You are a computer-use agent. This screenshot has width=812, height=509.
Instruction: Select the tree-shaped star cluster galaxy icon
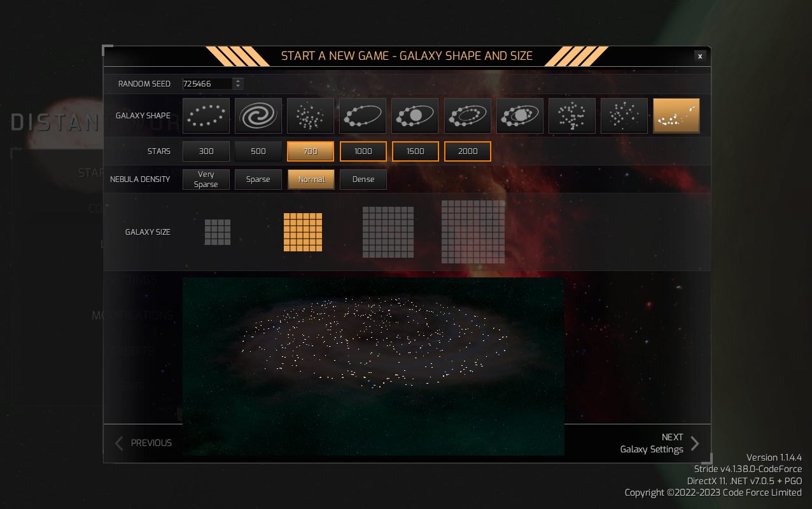click(x=571, y=115)
